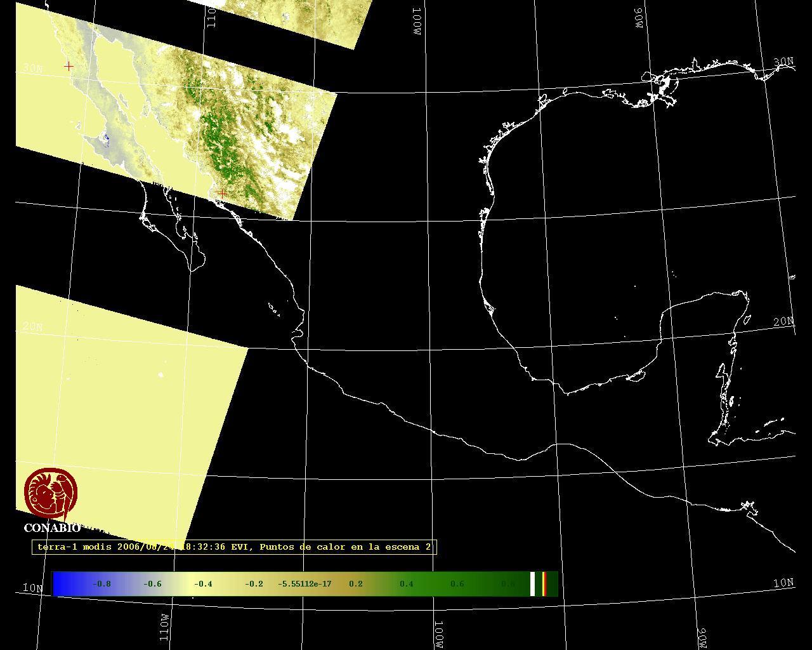
Task: Click the -0.2 label on the color bar
Action: click(254, 584)
